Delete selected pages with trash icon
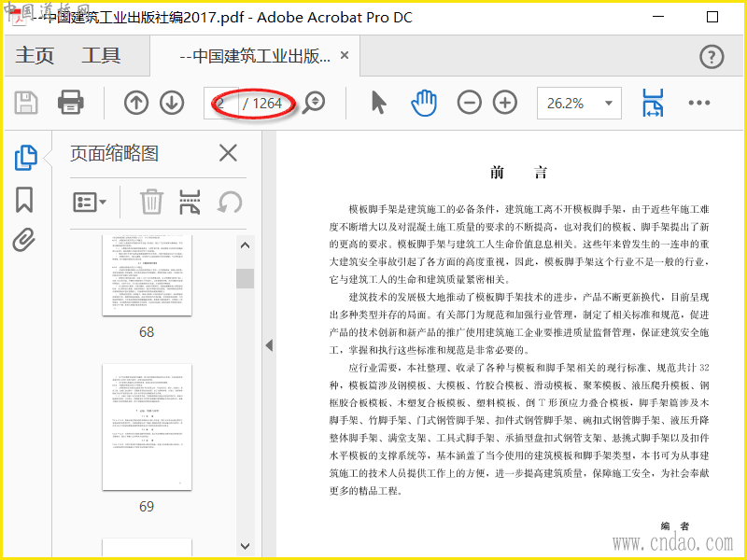 click(x=151, y=202)
